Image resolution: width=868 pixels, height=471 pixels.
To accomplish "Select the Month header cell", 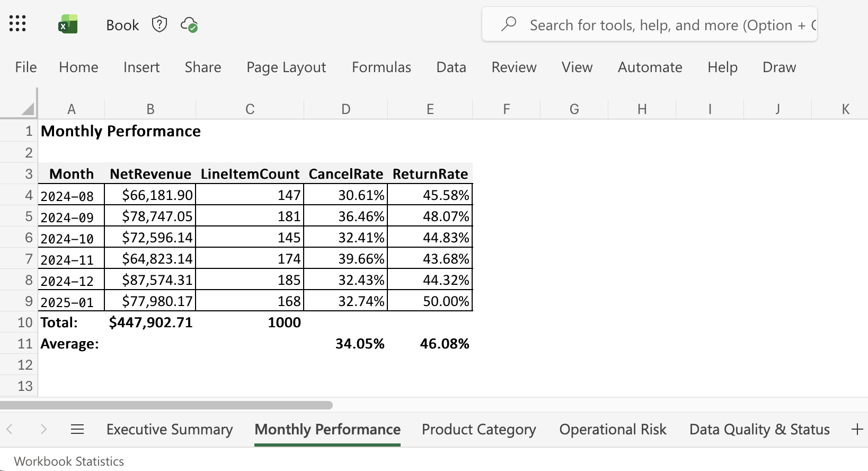I will [72, 173].
